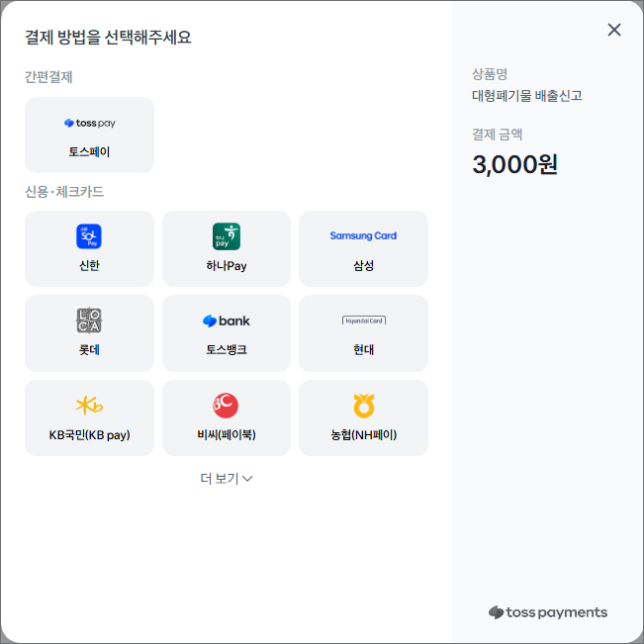Click the Toss Pay logo
The image size is (644, 644).
click(89, 124)
